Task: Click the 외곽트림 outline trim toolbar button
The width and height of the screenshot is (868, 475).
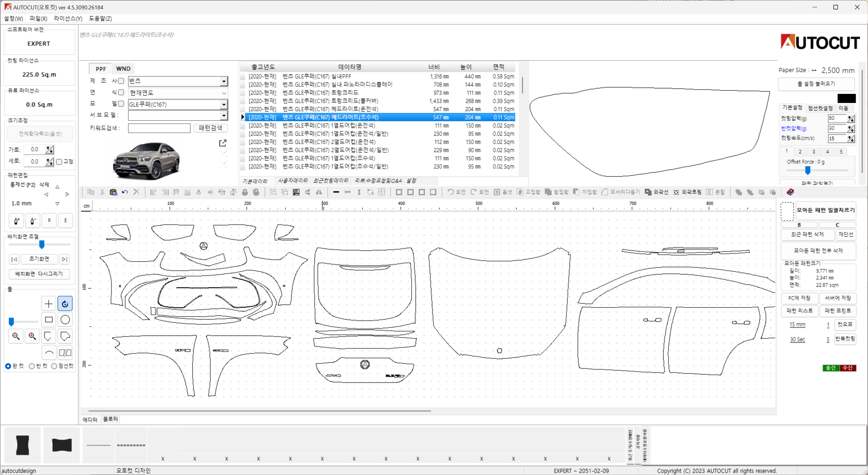Action: (687, 192)
